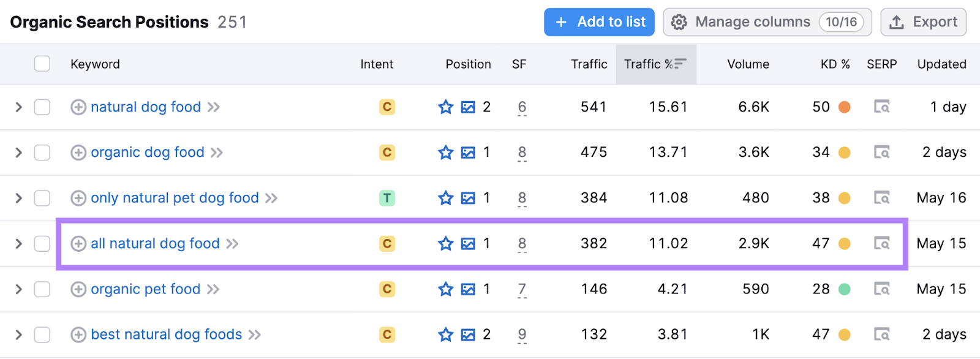Check the only natural pet dog food checkbox
Image resolution: width=980 pixels, height=359 pixels.
[x=42, y=198]
